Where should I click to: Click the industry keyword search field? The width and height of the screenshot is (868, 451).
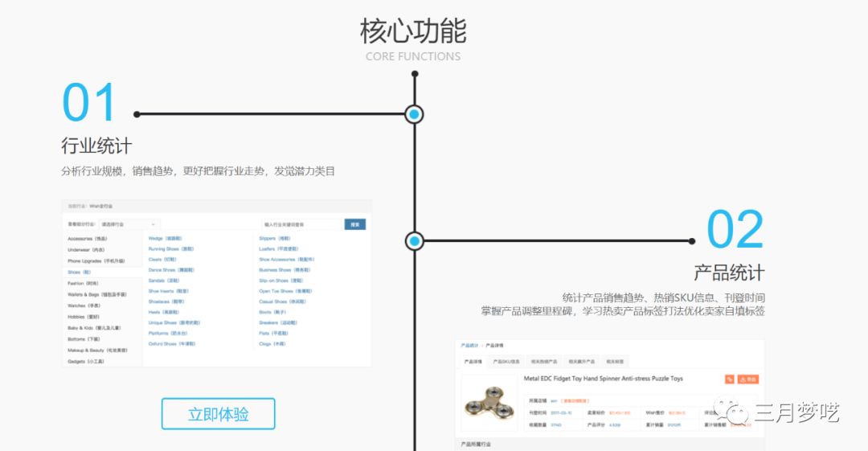tap(301, 224)
